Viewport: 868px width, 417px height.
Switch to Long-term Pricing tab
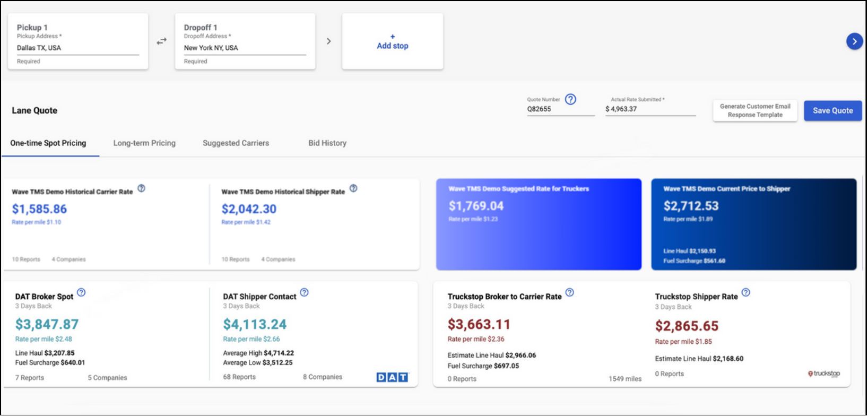(144, 143)
